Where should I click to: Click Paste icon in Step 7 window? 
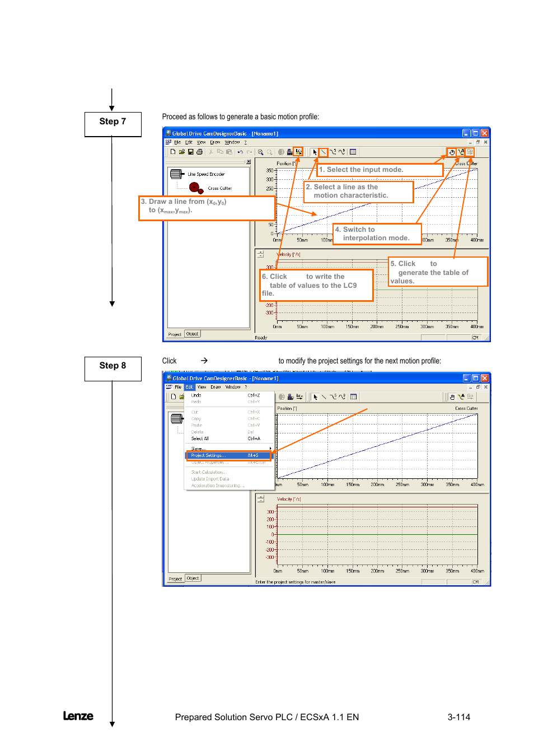pyautogui.click(x=229, y=152)
